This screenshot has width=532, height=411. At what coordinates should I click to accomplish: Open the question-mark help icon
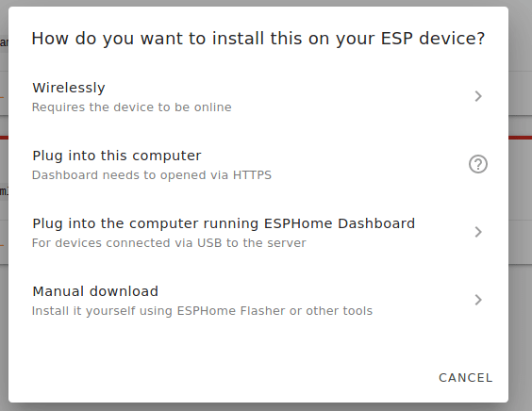coord(478,164)
